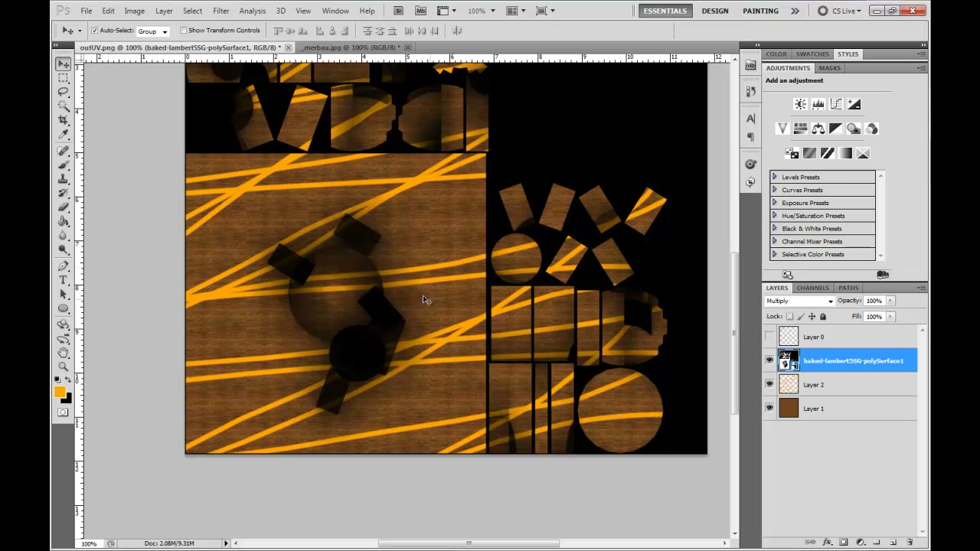Select the Crop tool

point(64,120)
